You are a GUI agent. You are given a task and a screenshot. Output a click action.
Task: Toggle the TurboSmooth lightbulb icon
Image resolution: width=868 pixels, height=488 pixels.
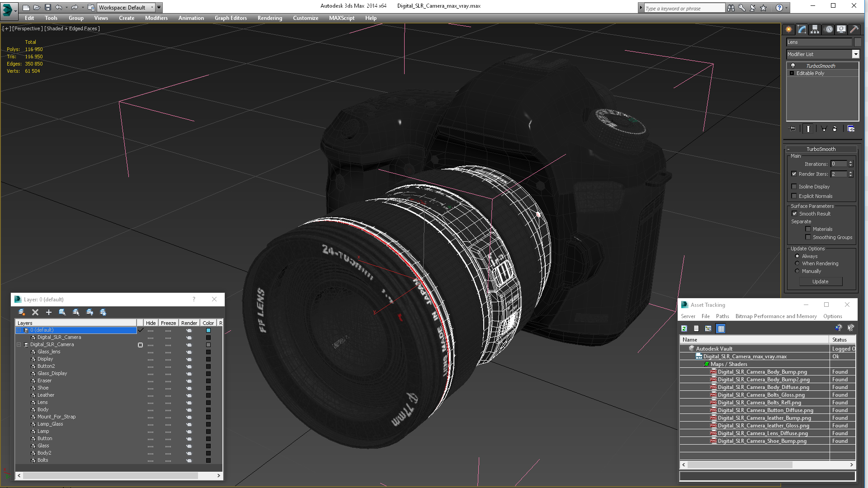pos(793,66)
